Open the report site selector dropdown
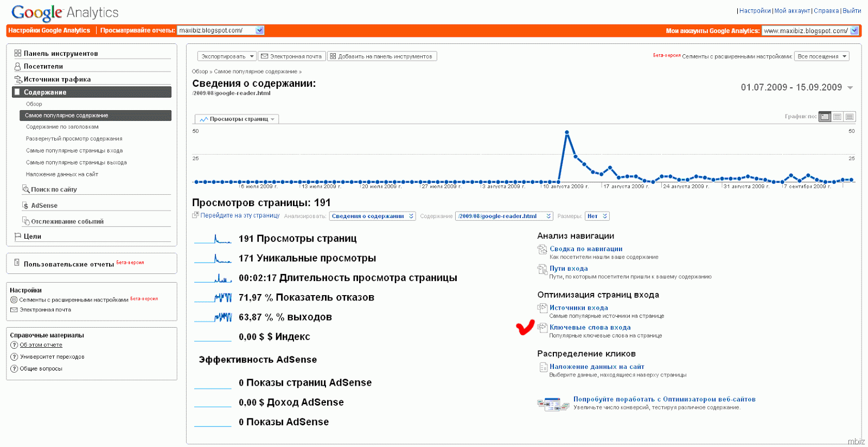Image resolution: width=868 pixels, height=447 pixels. tap(221, 30)
